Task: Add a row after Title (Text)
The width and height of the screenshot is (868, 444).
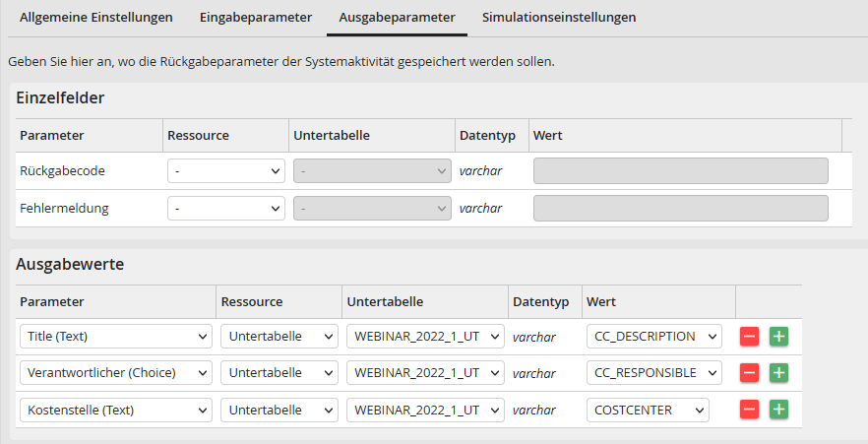Action: pos(778,337)
